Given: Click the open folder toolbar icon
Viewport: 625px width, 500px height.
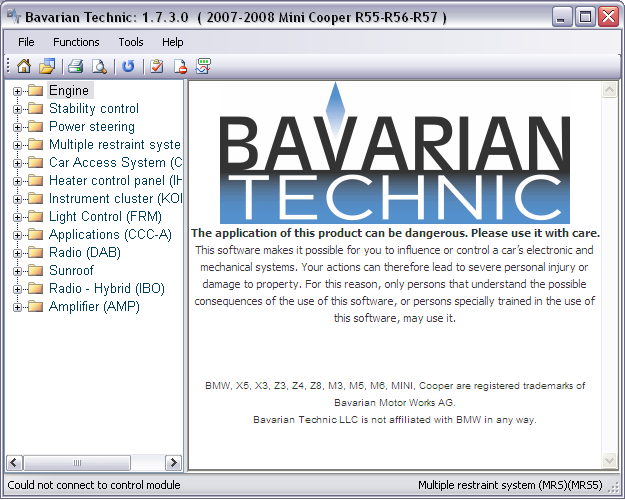Looking at the screenshot, I should [x=47, y=66].
